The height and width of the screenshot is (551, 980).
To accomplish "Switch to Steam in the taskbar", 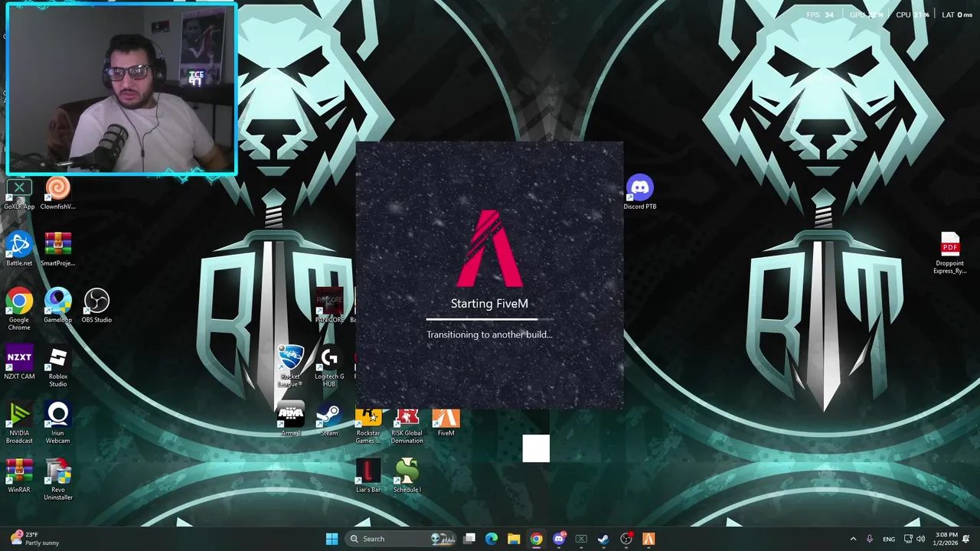I will pyautogui.click(x=603, y=539).
